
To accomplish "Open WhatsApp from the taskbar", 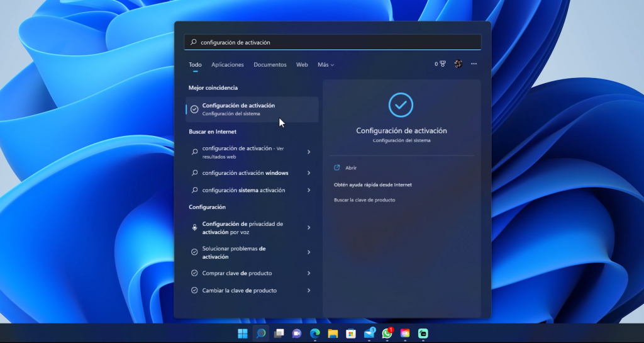I will (x=387, y=334).
